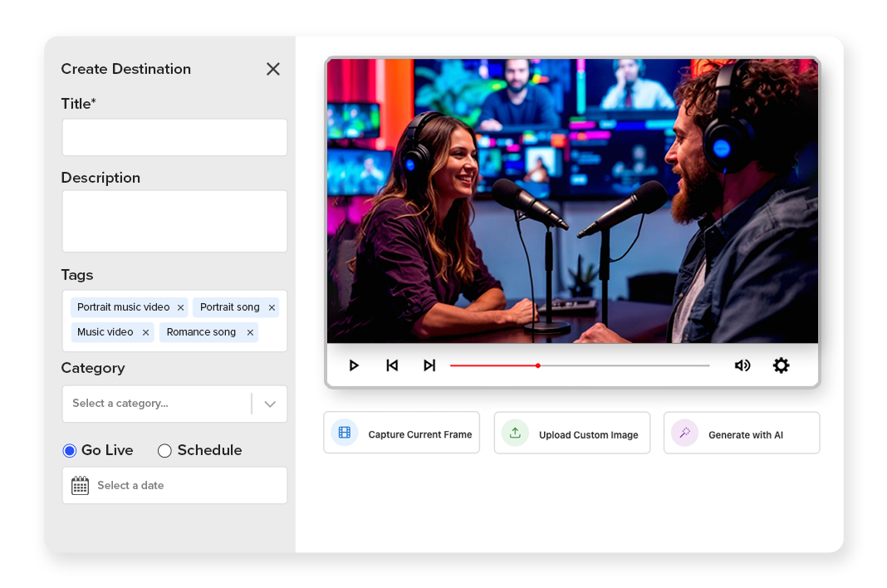Skip to previous track in player
The width and height of the screenshot is (887, 588).
tap(392, 365)
